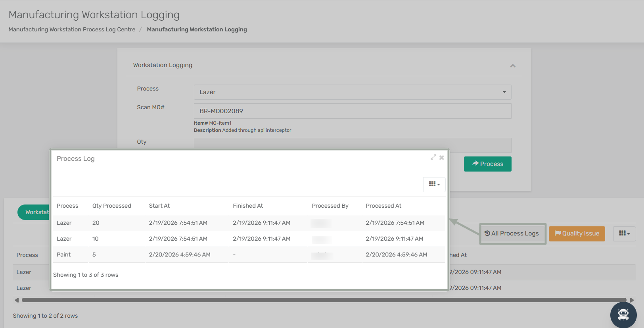
Task: Select the green Workstation tab
Action: (x=34, y=212)
